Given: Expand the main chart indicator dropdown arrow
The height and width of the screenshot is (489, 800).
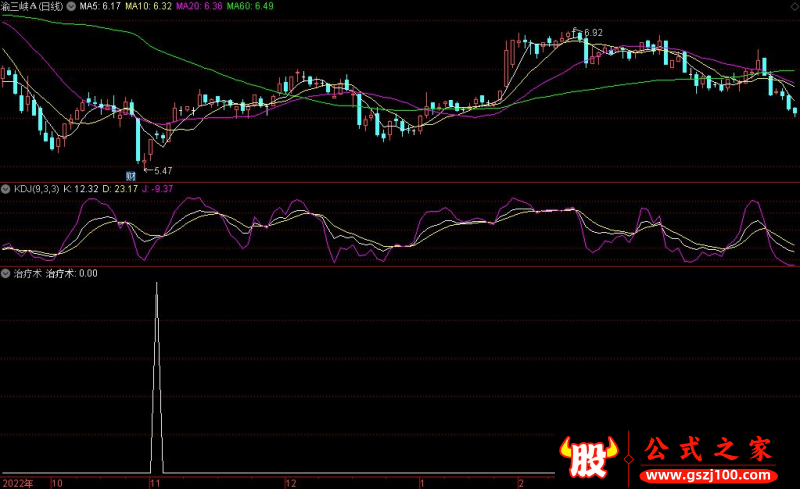Looking at the screenshot, I should pyautogui.click(x=70, y=6).
